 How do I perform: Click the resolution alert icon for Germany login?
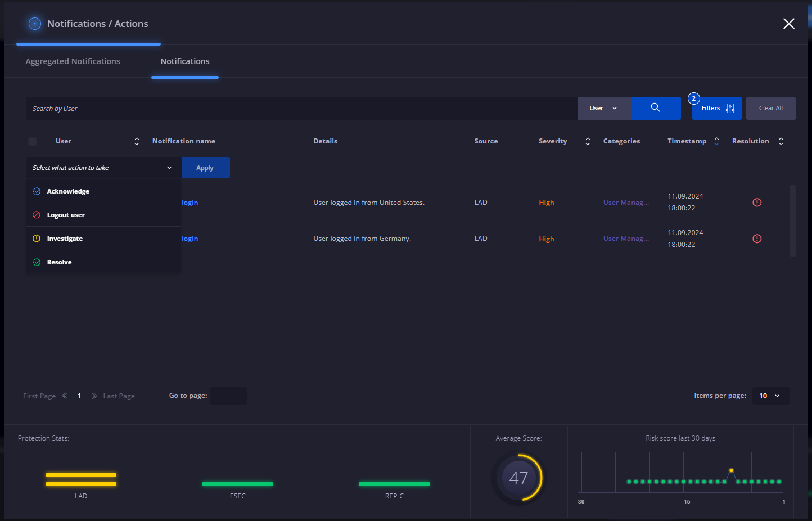click(x=757, y=239)
